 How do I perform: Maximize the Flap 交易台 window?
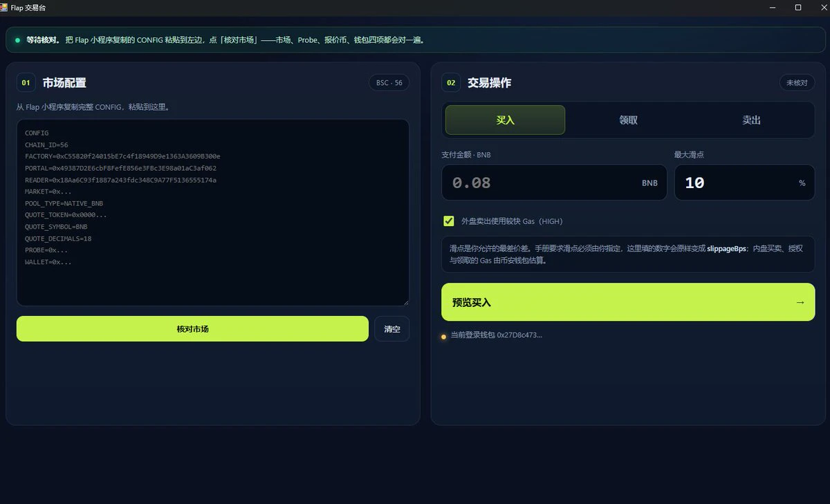[x=798, y=7]
